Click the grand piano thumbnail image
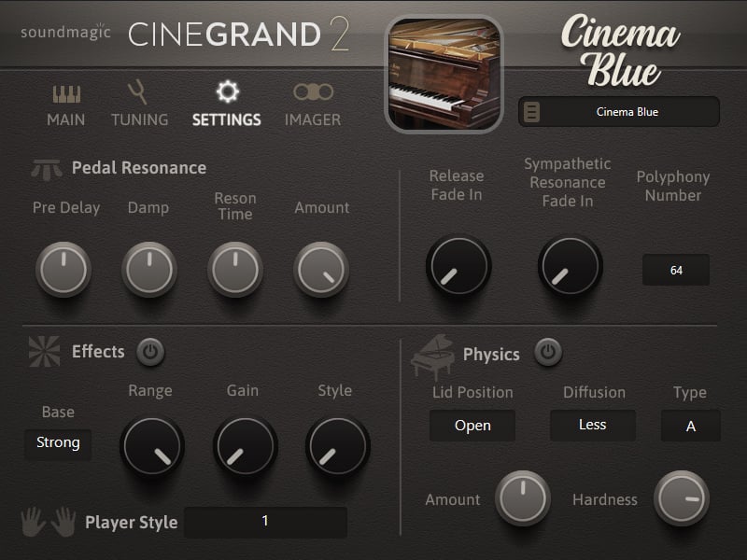The width and height of the screenshot is (747, 560). pyautogui.click(x=444, y=74)
